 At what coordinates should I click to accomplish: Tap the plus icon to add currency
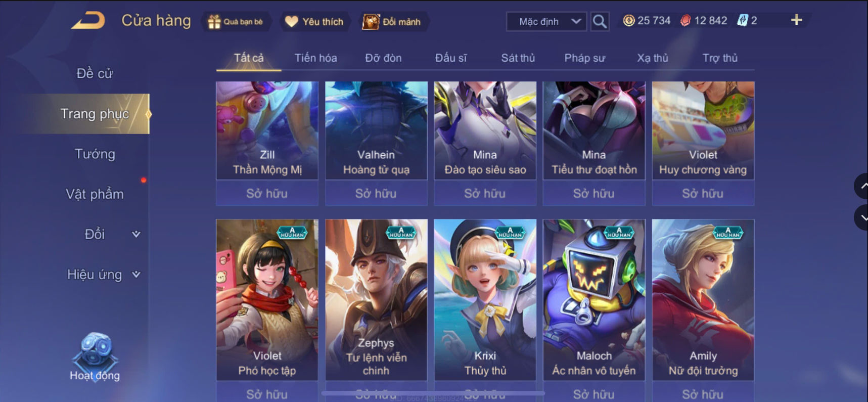pyautogui.click(x=796, y=20)
